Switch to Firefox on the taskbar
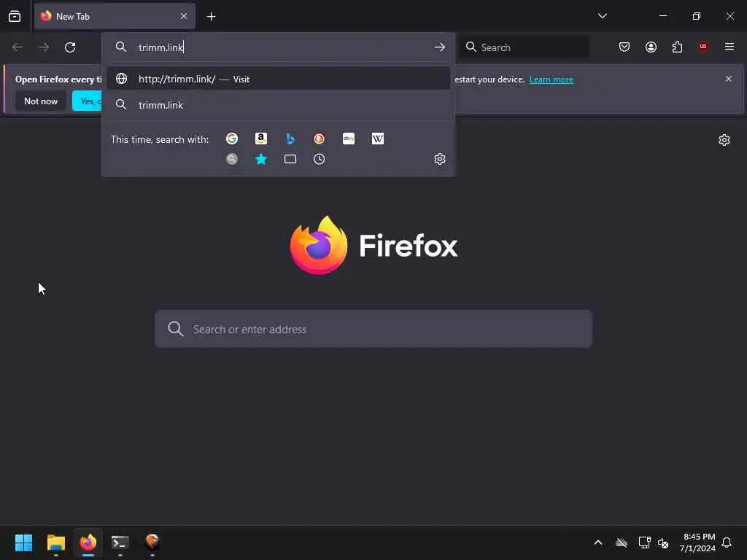747x560 pixels. coord(88,542)
